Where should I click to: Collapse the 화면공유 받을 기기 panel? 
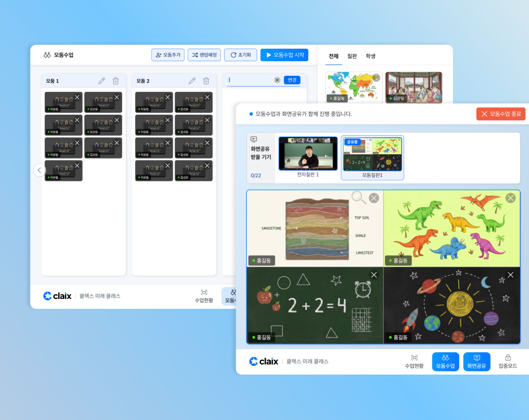tap(253, 139)
